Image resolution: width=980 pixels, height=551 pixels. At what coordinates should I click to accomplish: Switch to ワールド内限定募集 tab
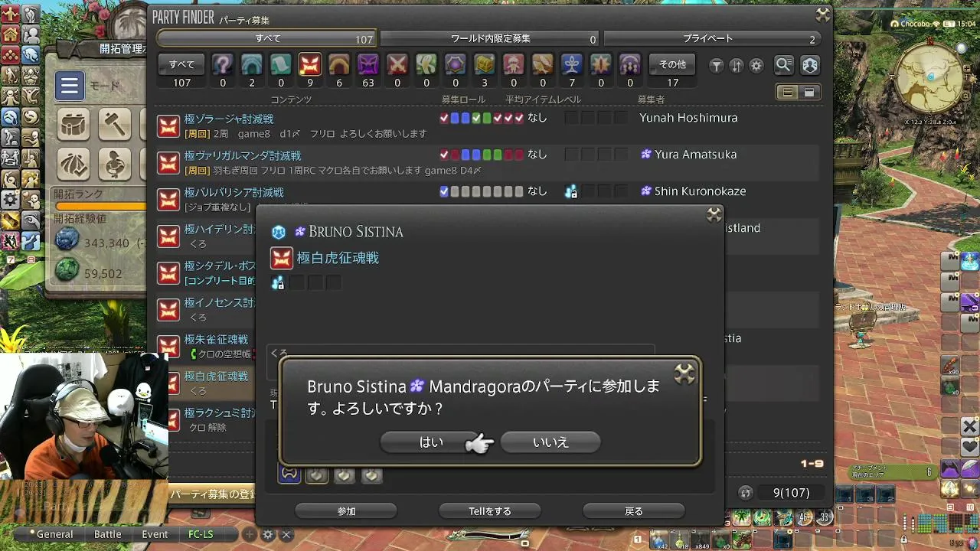[490, 39]
